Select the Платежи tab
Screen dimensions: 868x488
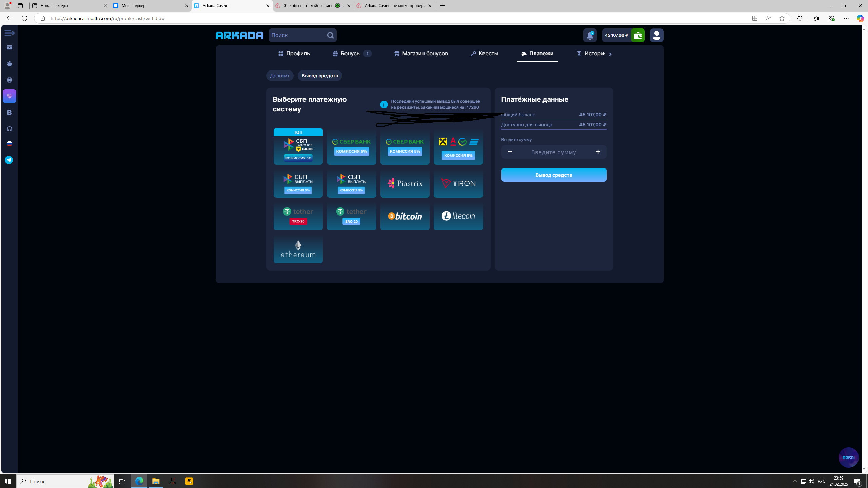537,54
